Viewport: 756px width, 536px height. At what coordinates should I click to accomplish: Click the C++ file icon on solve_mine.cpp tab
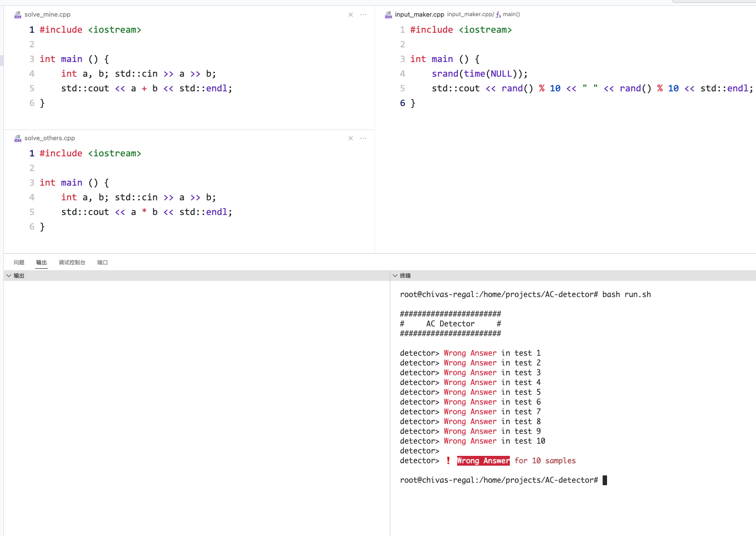pos(18,15)
